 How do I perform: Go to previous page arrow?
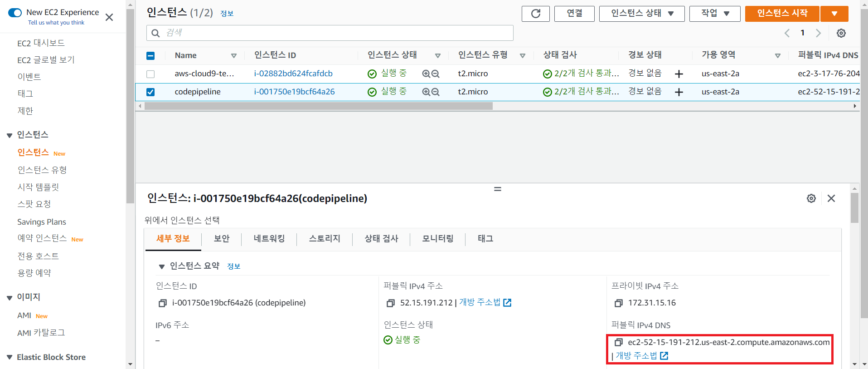tap(787, 33)
